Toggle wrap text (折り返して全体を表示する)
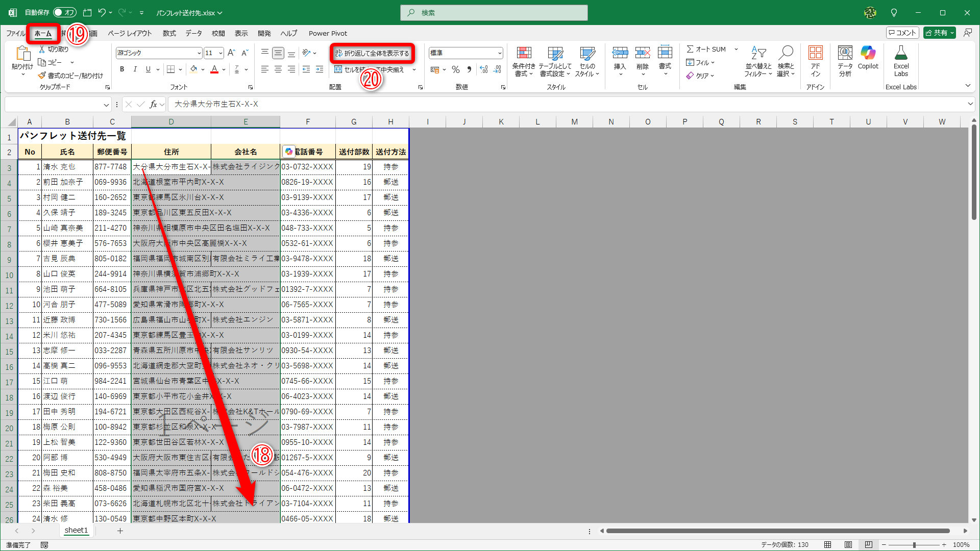Screen dimensions: 980x551 [373, 53]
